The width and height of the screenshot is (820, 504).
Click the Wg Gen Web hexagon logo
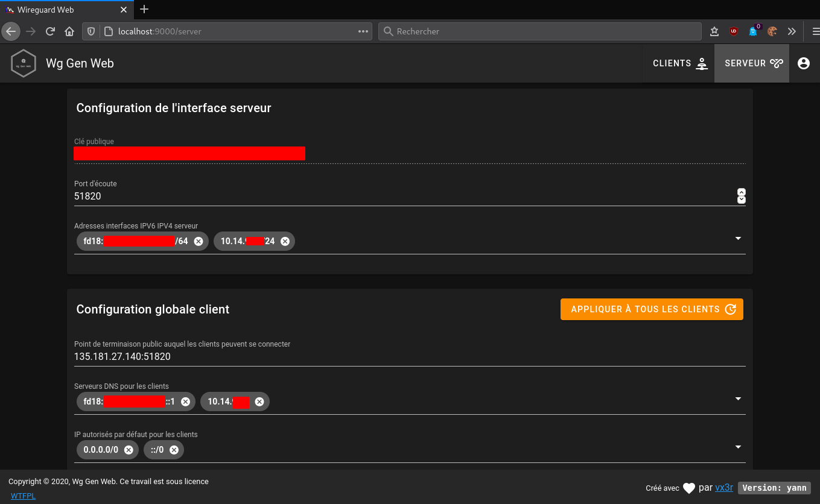[x=23, y=63]
